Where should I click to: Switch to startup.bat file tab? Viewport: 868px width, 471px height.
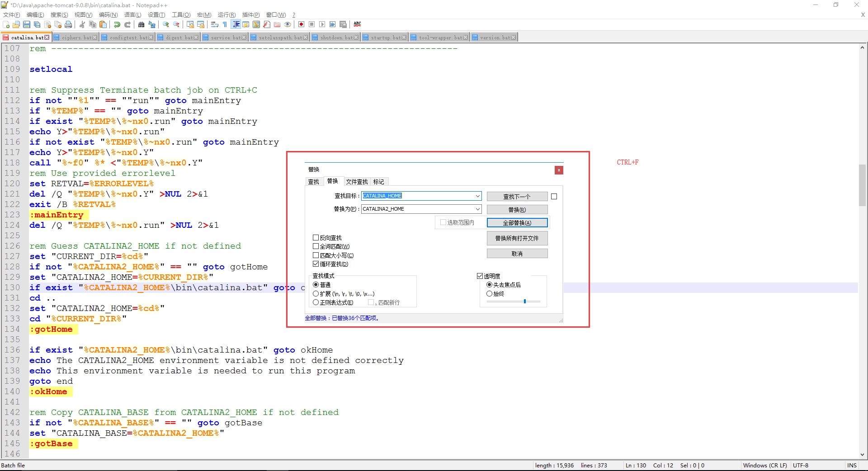click(385, 38)
